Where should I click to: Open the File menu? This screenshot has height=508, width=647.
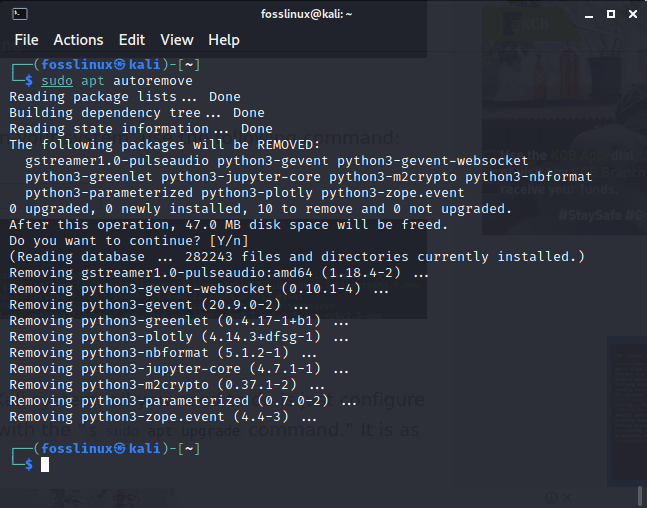[26, 40]
